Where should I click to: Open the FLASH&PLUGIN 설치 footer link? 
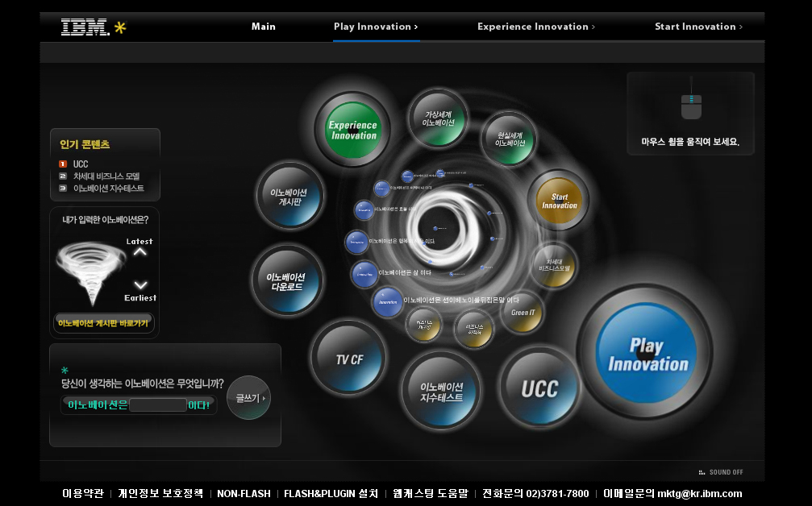(x=331, y=494)
